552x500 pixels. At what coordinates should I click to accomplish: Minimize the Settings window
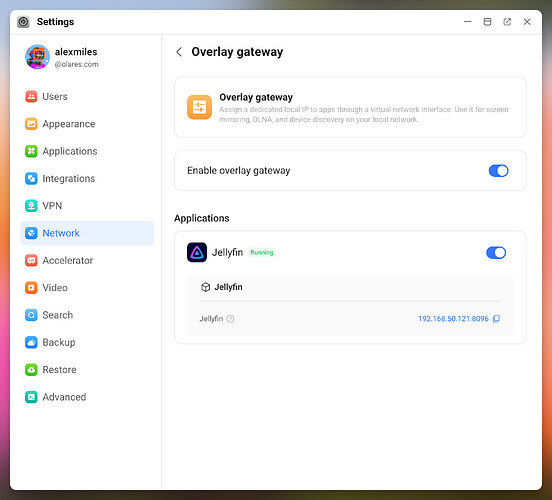click(468, 22)
